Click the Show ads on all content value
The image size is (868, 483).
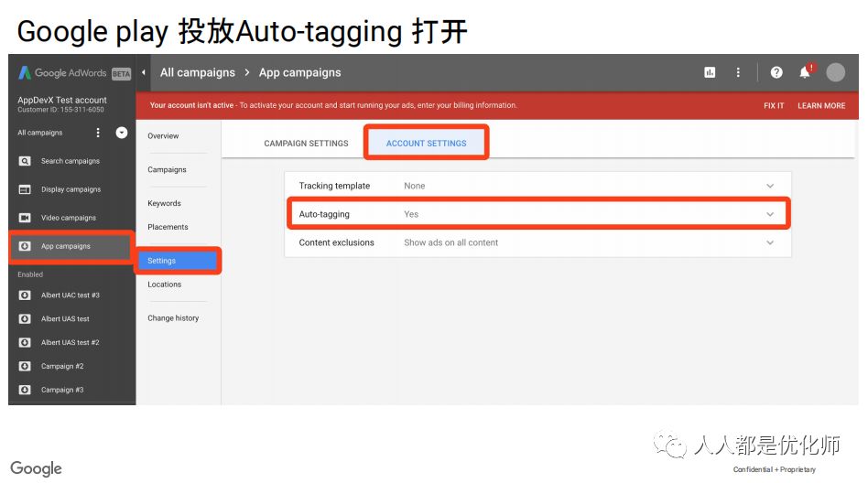(x=451, y=242)
